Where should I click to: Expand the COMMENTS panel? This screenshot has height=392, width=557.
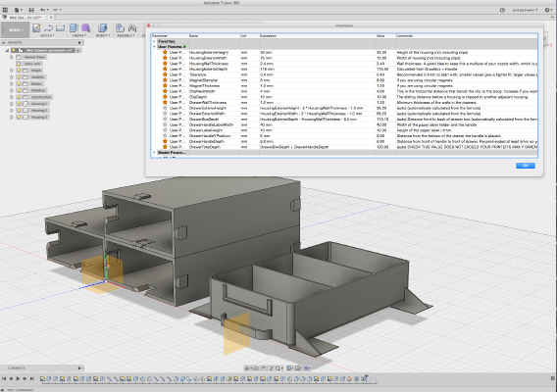79,368
